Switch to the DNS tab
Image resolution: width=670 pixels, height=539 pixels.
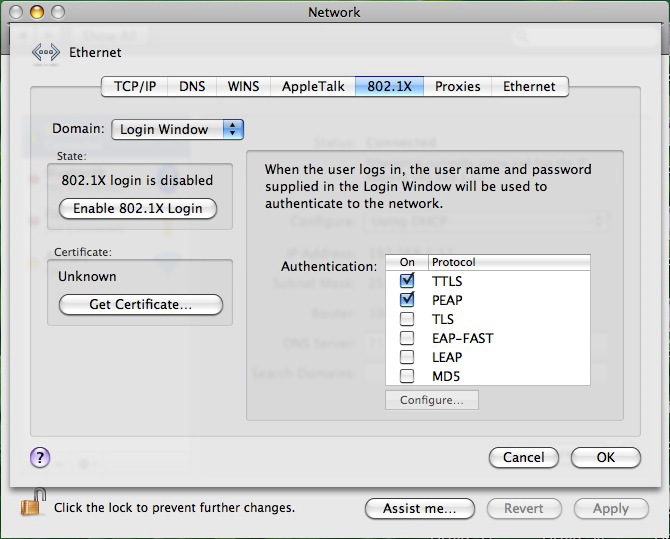(x=192, y=86)
